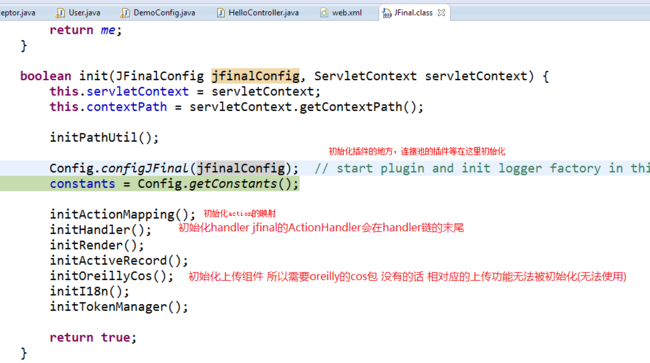Click the web.xml file icon
Screen dimensions: 650x363
click(x=324, y=13)
